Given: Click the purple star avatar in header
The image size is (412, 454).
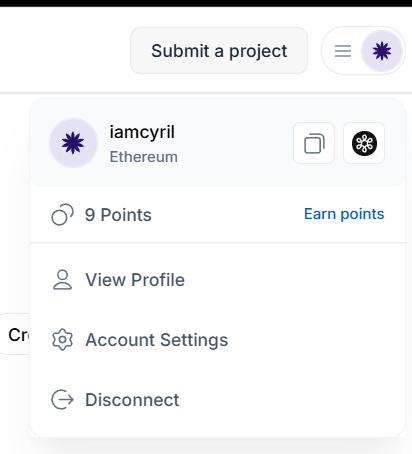Looking at the screenshot, I should [x=382, y=51].
